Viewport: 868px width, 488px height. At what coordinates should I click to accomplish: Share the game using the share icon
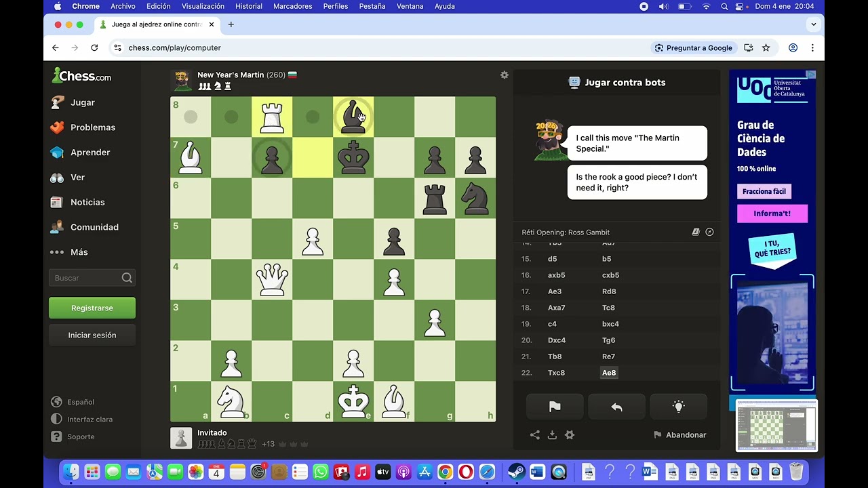tap(535, 435)
